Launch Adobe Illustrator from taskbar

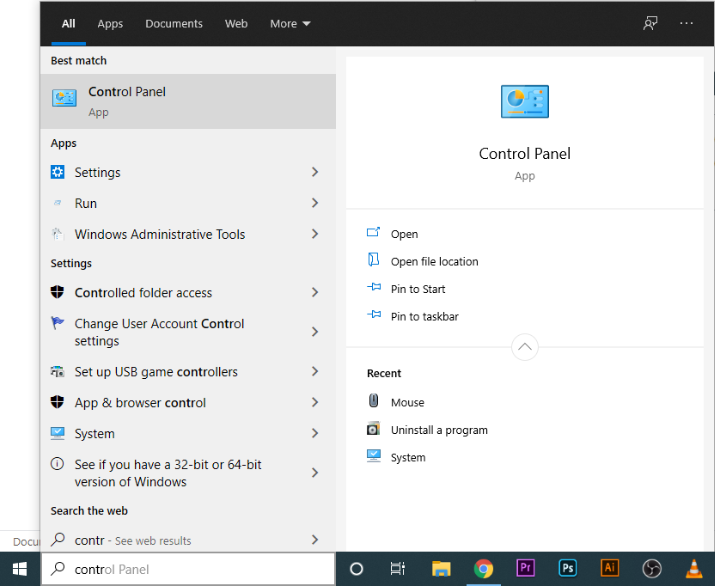pos(610,568)
